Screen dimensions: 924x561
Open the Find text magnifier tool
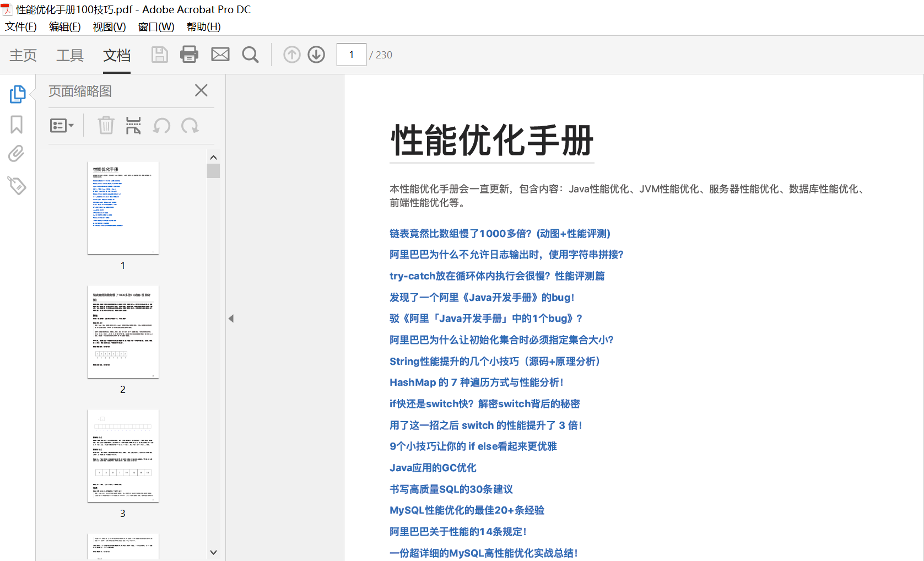[251, 55]
